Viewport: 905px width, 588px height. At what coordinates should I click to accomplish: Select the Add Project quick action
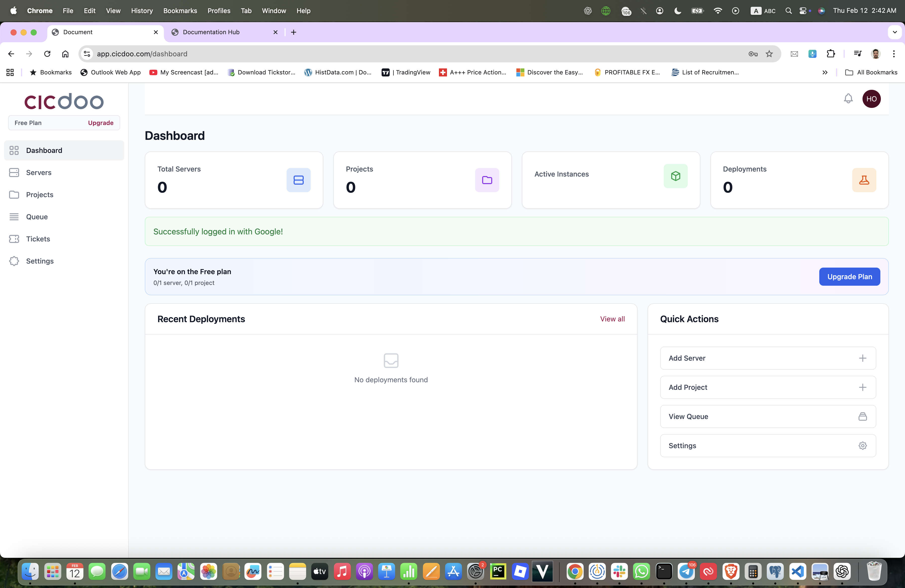(767, 387)
